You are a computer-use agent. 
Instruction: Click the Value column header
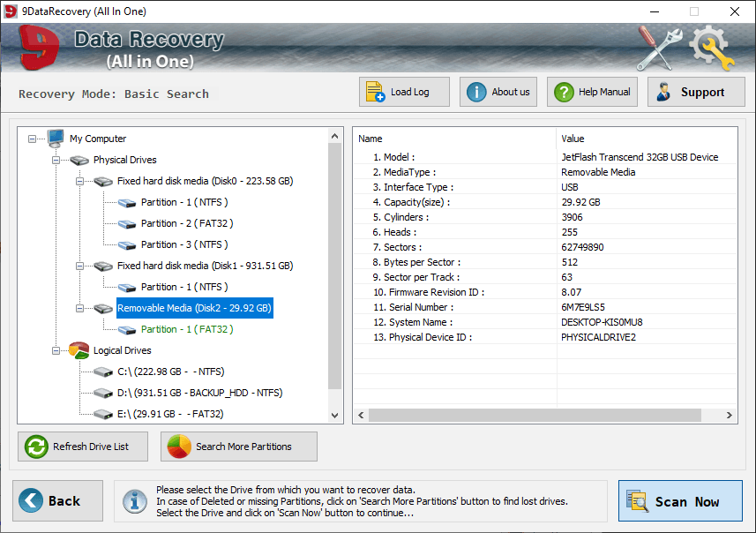(647, 139)
